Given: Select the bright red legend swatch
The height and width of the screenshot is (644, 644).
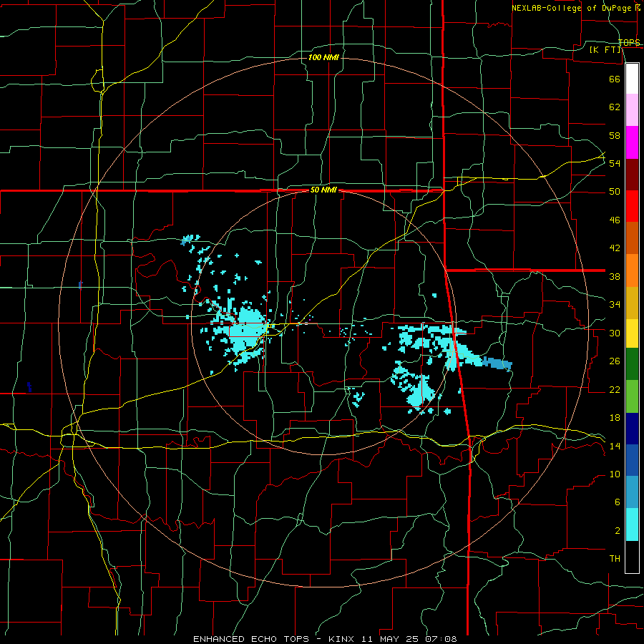Looking at the screenshot, I should coord(632,207).
